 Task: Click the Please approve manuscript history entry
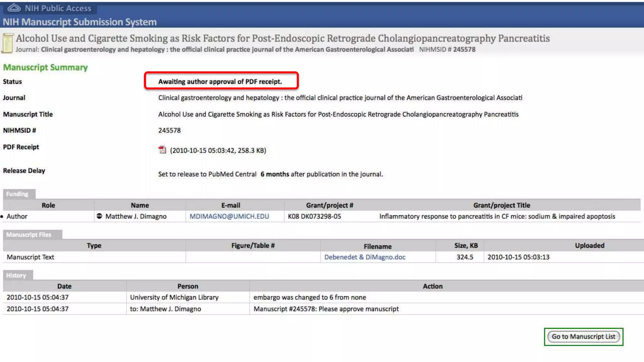tap(326, 309)
